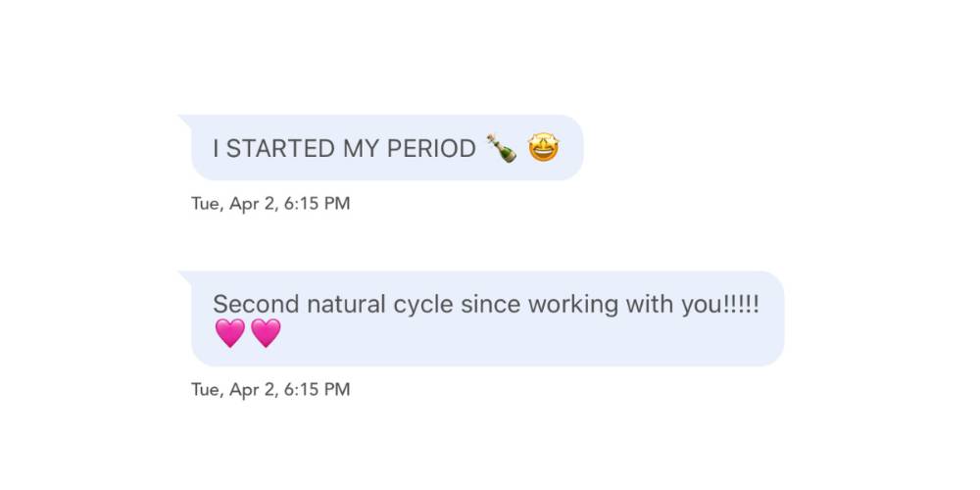
Task: Click the timestamp under the first message
Action: pyautogui.click(x=270, y=204)
